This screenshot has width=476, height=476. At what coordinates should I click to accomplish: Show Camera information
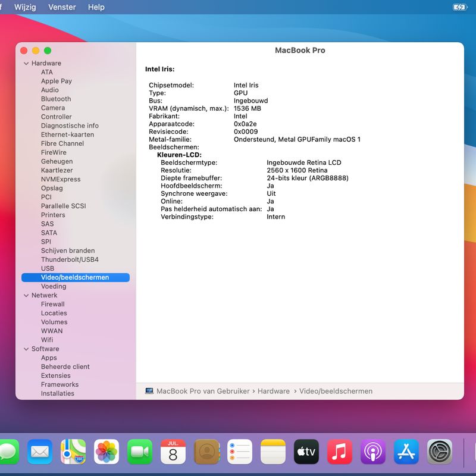[x=53, y=108]
